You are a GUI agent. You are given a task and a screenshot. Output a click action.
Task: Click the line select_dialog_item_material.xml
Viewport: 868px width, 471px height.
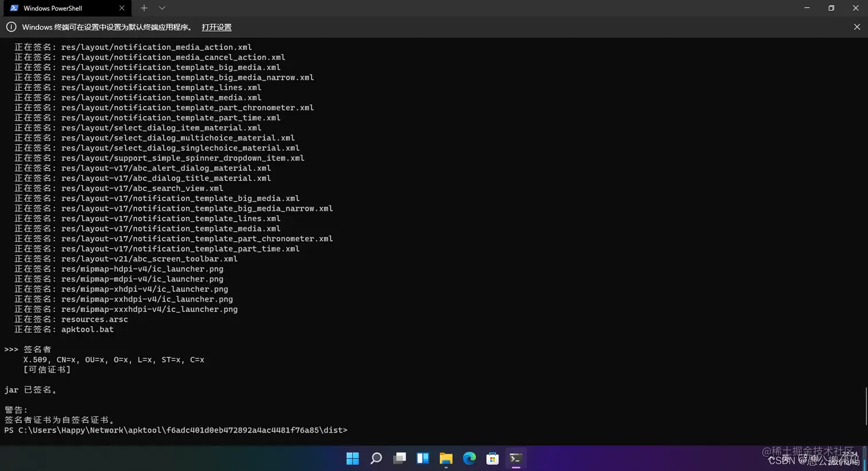click(138, 128)
